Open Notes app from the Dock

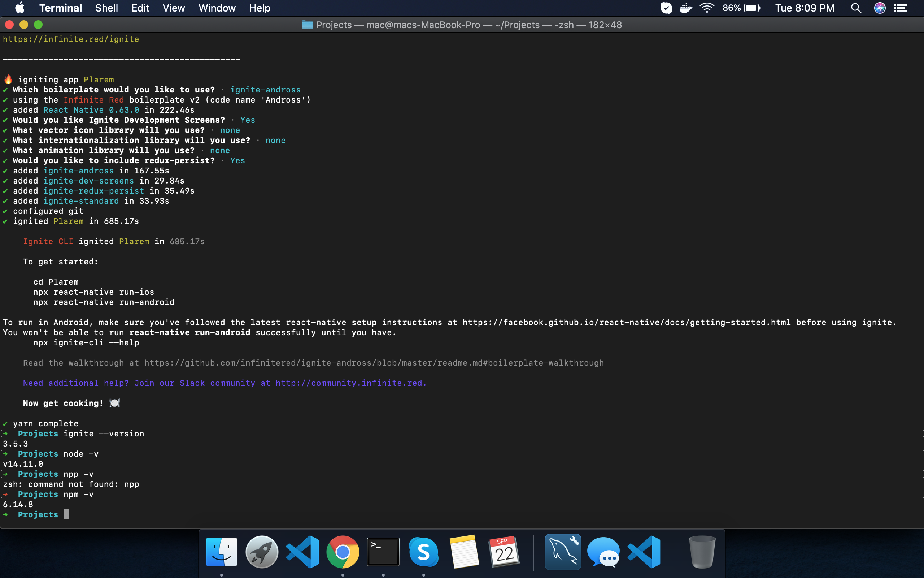point(464,552)
